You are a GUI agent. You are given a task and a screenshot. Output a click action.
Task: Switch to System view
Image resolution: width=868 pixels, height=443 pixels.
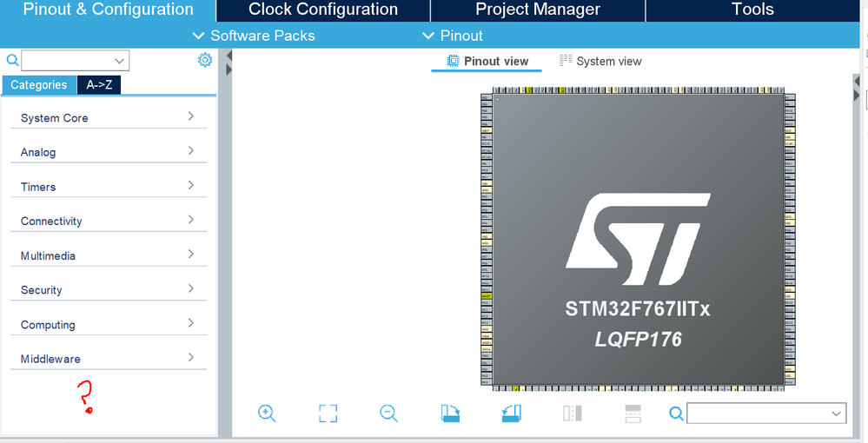[x=600, y=61]
